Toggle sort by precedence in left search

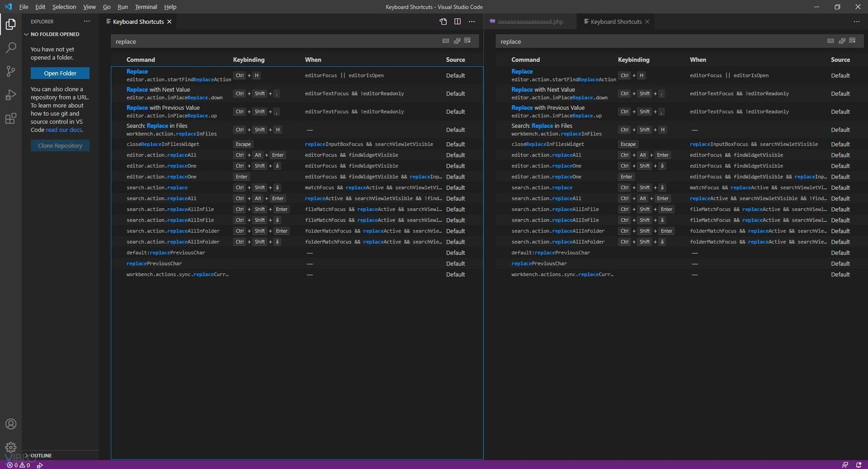coord(457,41)
